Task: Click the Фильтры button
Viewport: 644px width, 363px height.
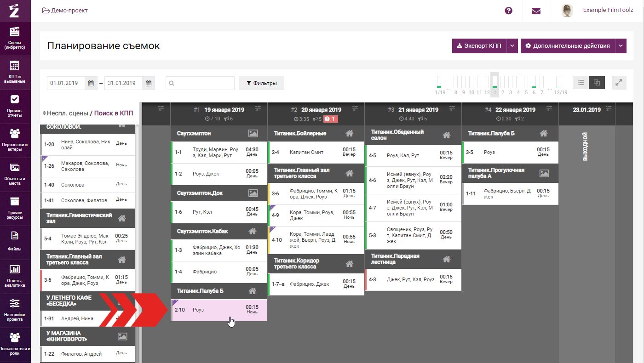Action: click(261, 83)
